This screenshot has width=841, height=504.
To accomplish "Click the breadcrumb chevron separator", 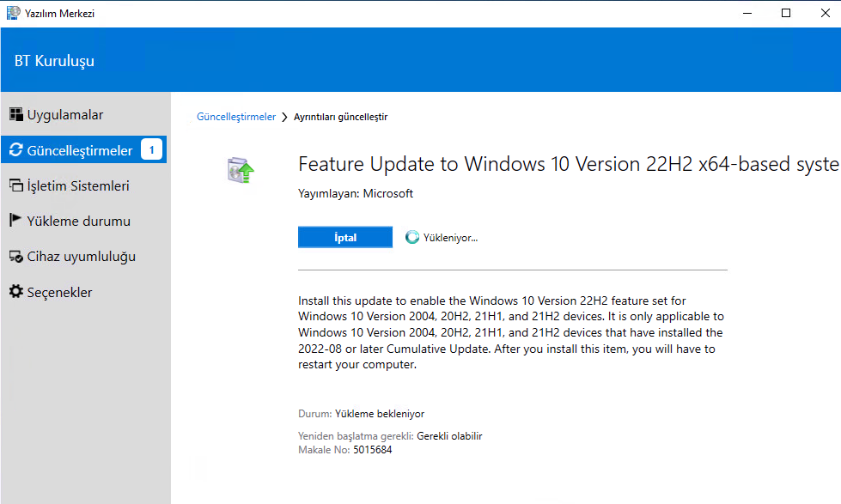I will [285, 118].
